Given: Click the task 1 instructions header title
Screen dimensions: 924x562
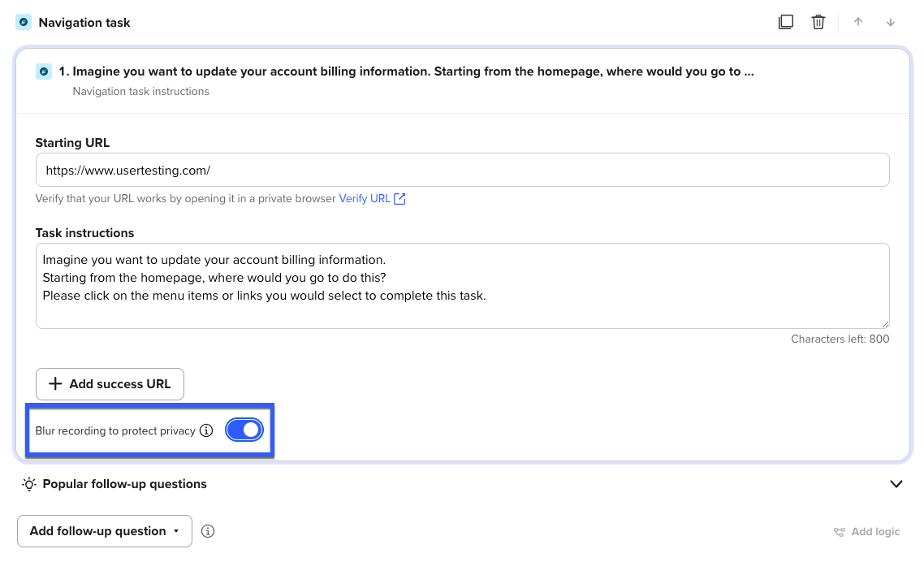Looking at the screenshot, I should [x=406, y=71].
